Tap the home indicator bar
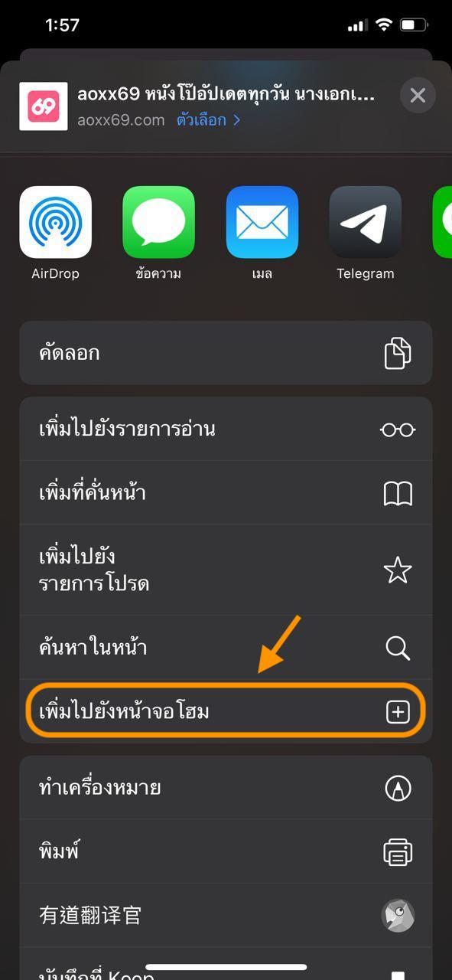The height and width of the screenshot is (980, 452). 226,967
